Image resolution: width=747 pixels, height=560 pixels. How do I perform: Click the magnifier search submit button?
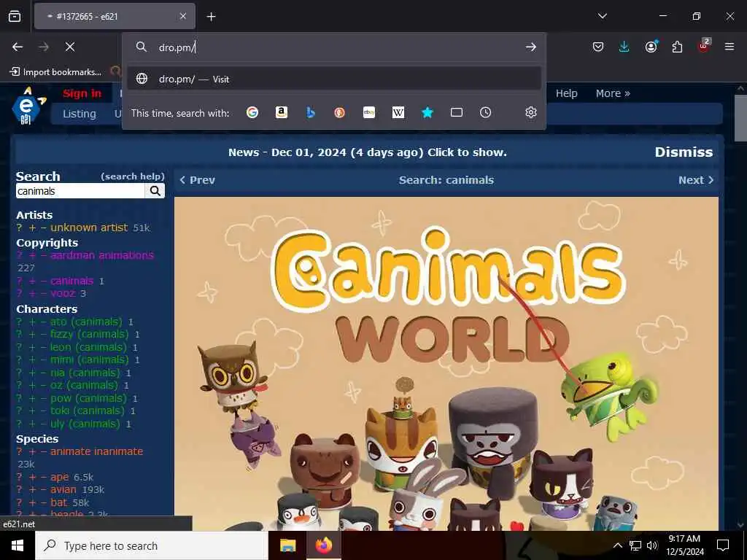point(155,191)
